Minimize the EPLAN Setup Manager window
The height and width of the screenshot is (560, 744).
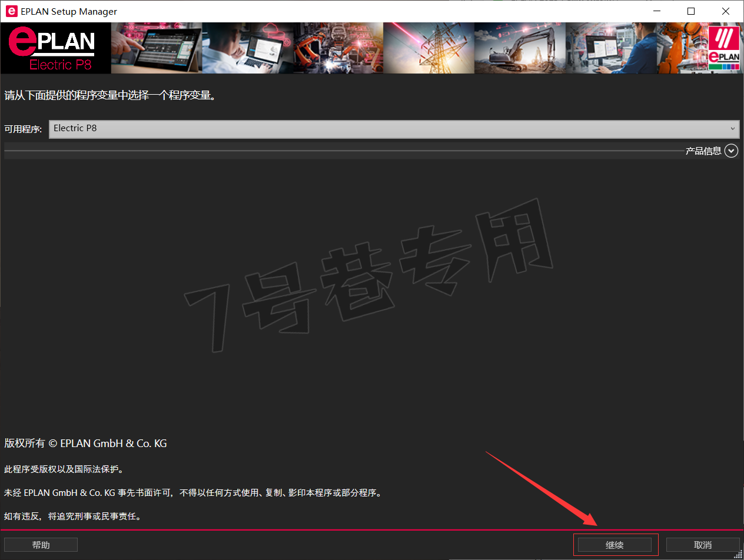[658, 11]
